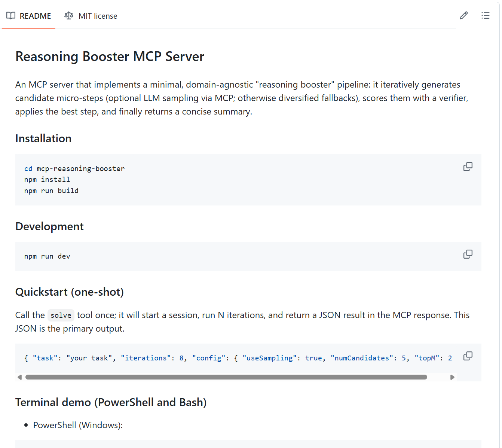
Task: Click the scrollbar's left arrow control
Action: point(20,377)
